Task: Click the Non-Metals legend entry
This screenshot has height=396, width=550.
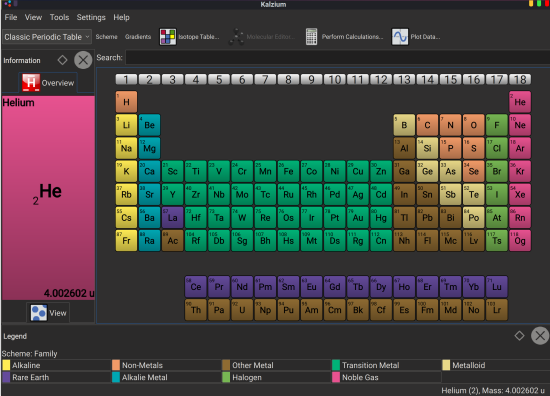Action: pos(166,365)
